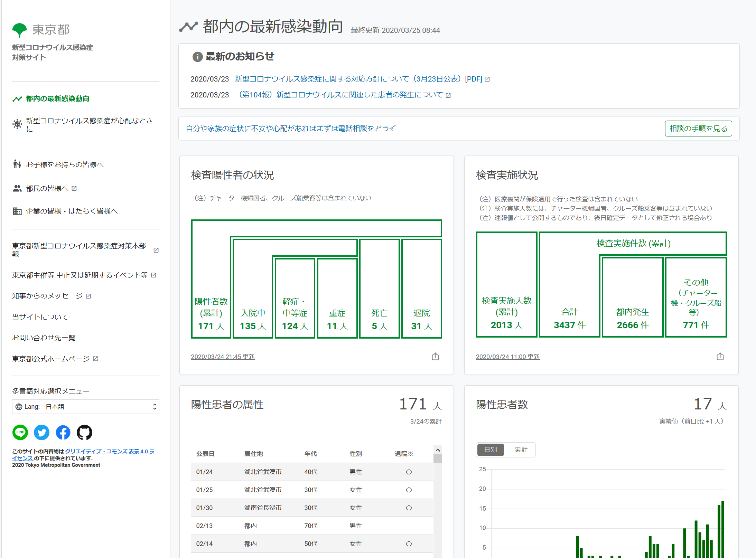Click the patient table scrollbar thumb
This screenshot has width=756, height=558.
438,458
